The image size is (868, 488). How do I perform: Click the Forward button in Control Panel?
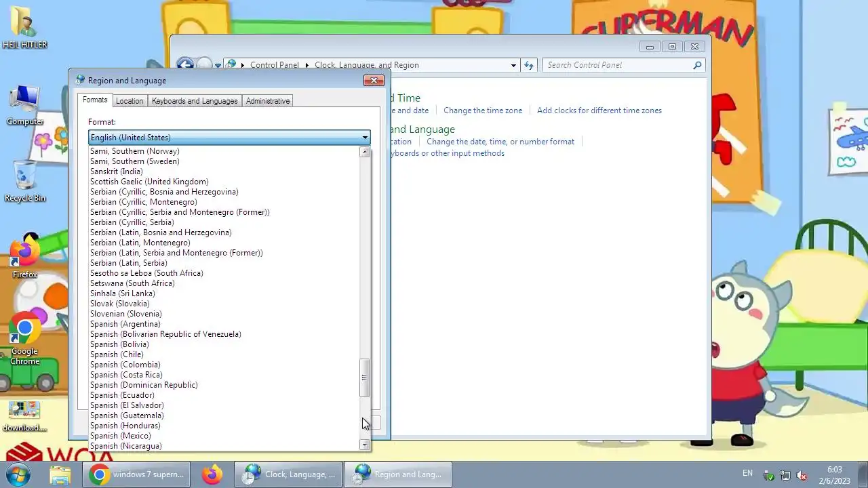click(204, 65)
